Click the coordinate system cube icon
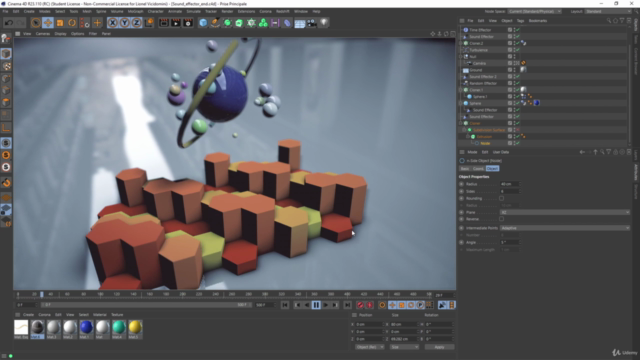This screenshot has width=640, height=360. (x=149, y=23)
